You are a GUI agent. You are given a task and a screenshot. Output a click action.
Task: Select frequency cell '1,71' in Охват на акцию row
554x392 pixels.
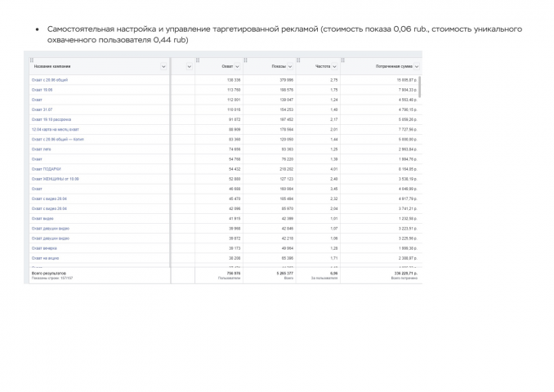click(334, 258)
